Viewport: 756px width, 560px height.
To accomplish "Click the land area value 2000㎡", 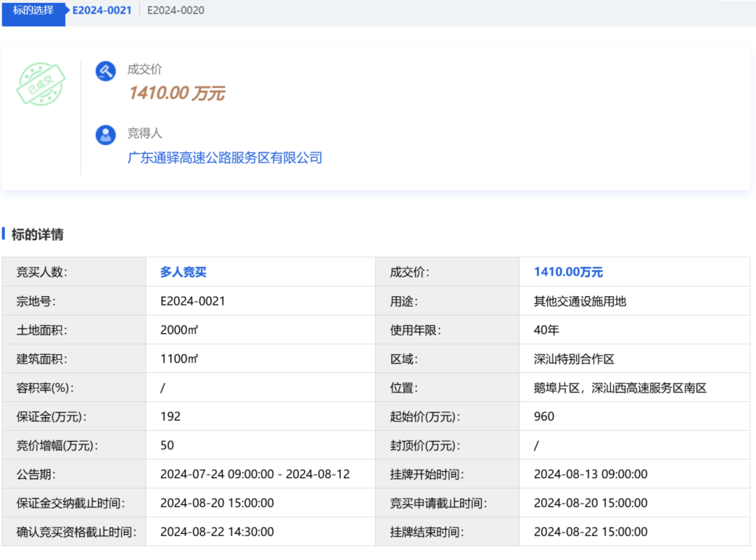I will pos(179,330).
